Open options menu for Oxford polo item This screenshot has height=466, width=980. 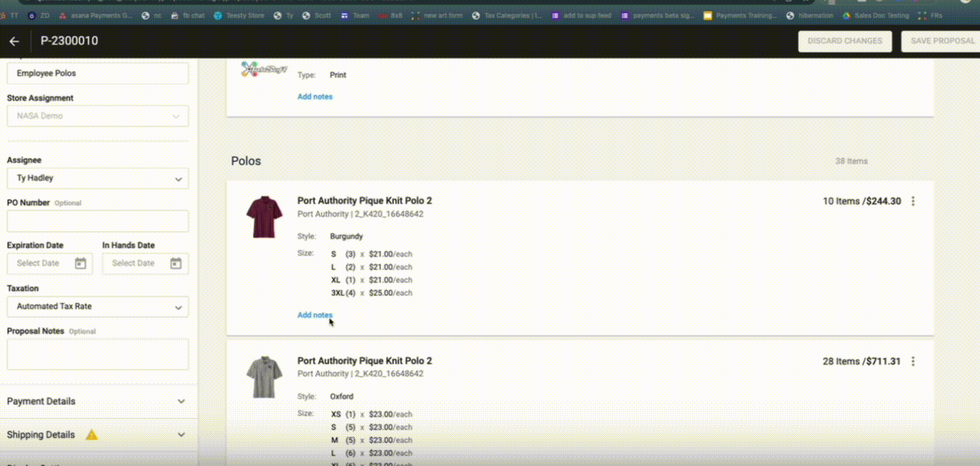click(913, 361)
